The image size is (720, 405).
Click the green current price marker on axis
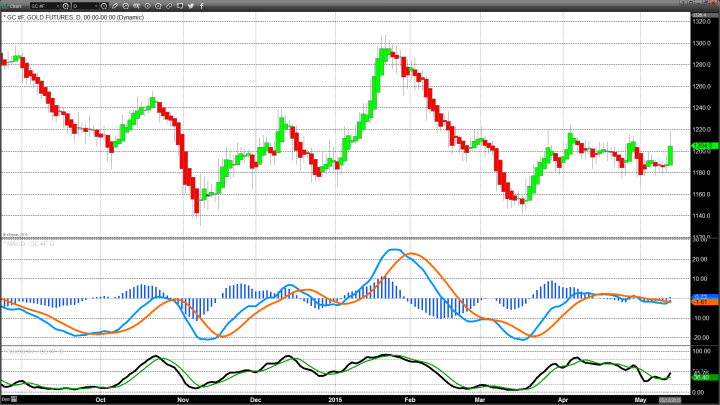point(702,146)
